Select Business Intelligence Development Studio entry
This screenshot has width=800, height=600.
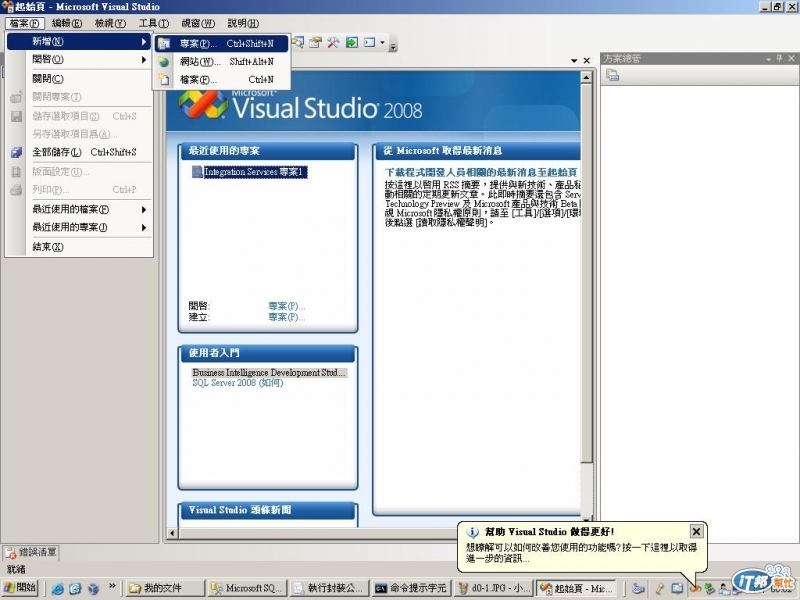coord(269,372)
